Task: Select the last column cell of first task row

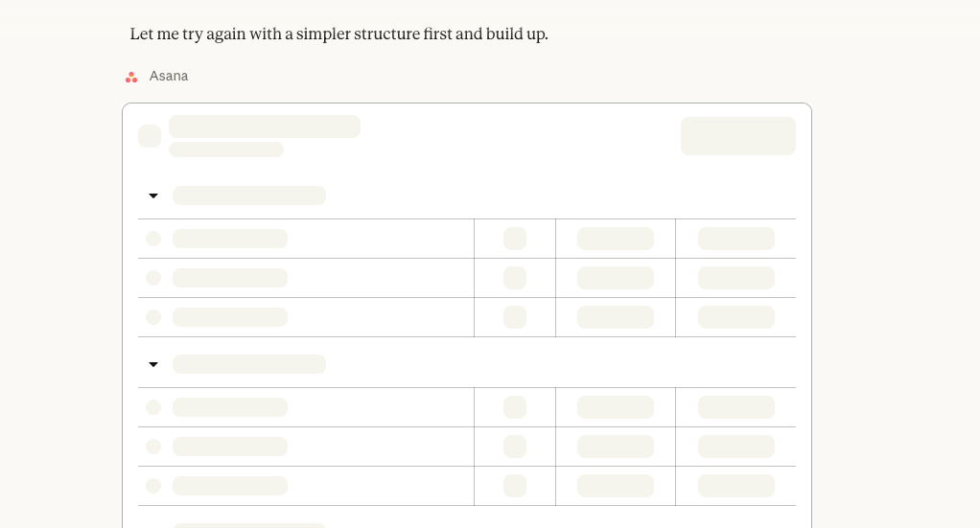Action: [x=735, y=239]
